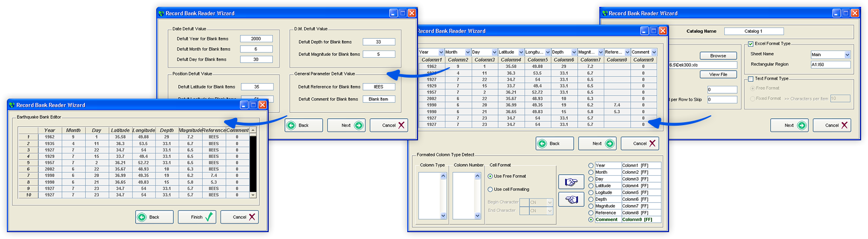This screenshot has width=868, height=239.
Task: Click Back in the Earthquake Bank Editor
Action: coord(154,217)
